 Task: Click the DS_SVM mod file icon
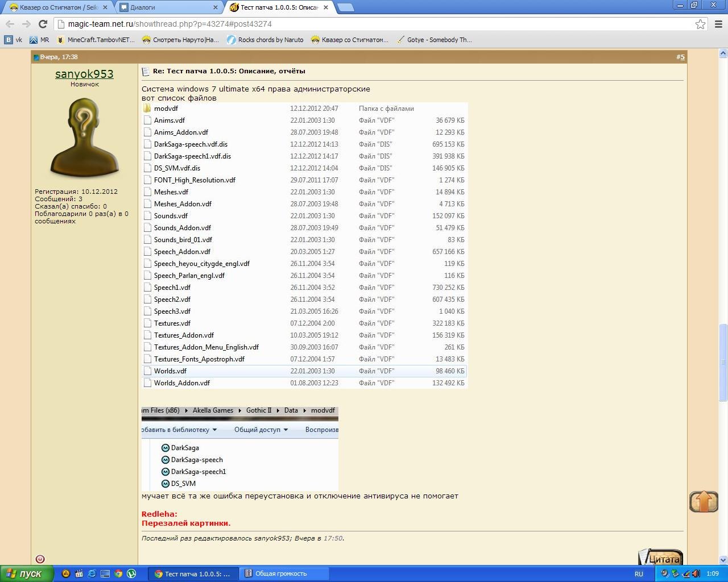(x=166, y=484)
